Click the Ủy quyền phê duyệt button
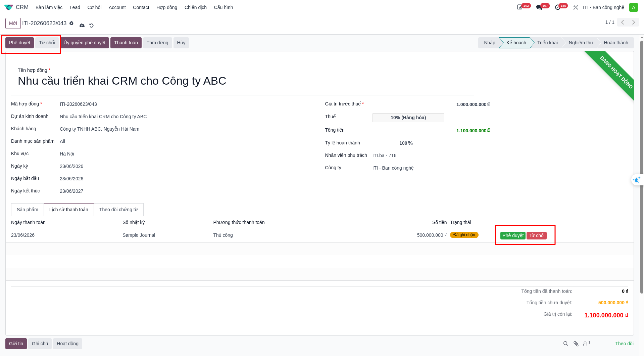This screenshot has width=644, height=356. pos(85,43)
